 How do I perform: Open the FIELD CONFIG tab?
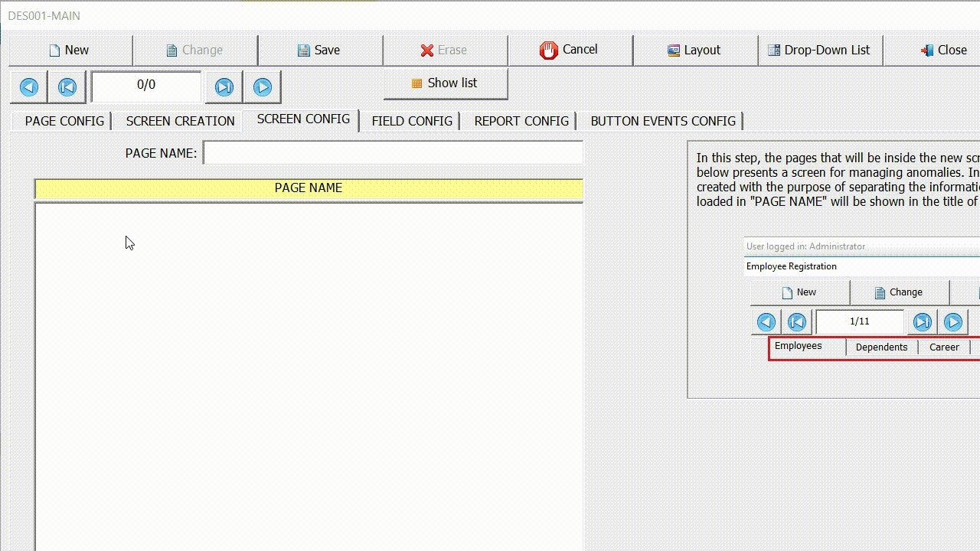[x=411, y=121]
